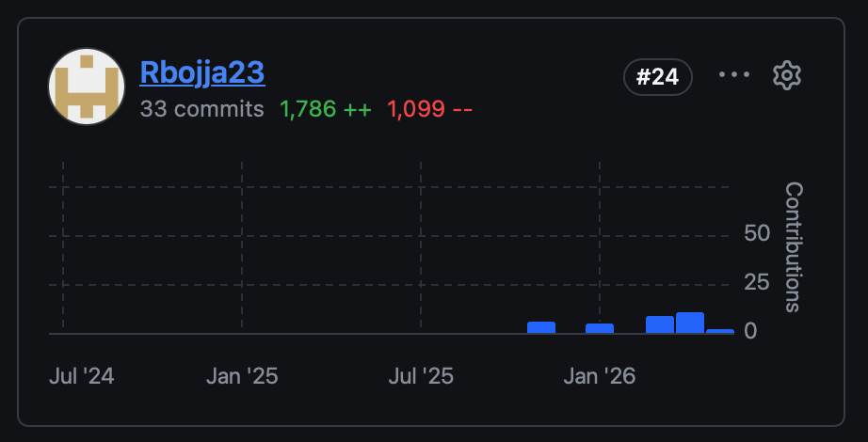Click the Rbojja23 avatar image
The image size is (868, 442).
87,87
